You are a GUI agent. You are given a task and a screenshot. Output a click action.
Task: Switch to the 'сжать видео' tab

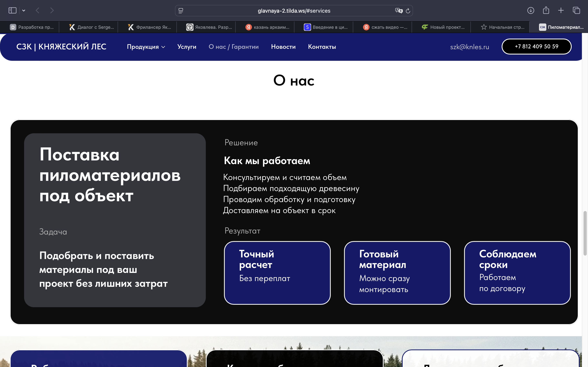[382, 27]
